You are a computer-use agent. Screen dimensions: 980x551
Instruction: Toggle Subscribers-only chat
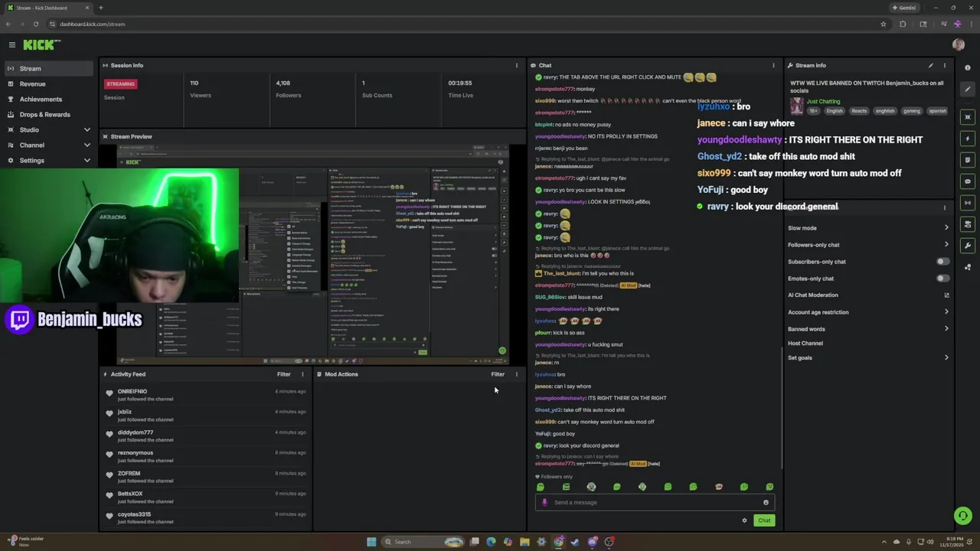pyautogui.click(x=943, y=262)
